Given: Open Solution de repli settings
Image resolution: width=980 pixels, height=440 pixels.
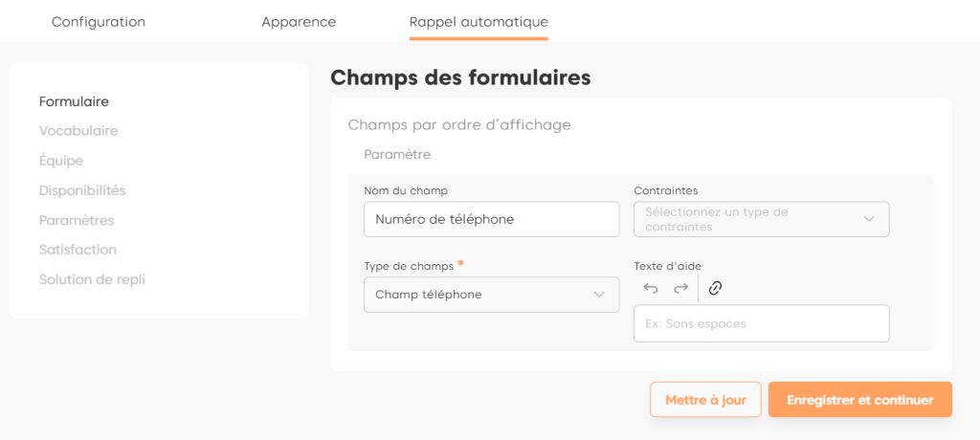Looking at the screenshot, I should pos(92,279).
